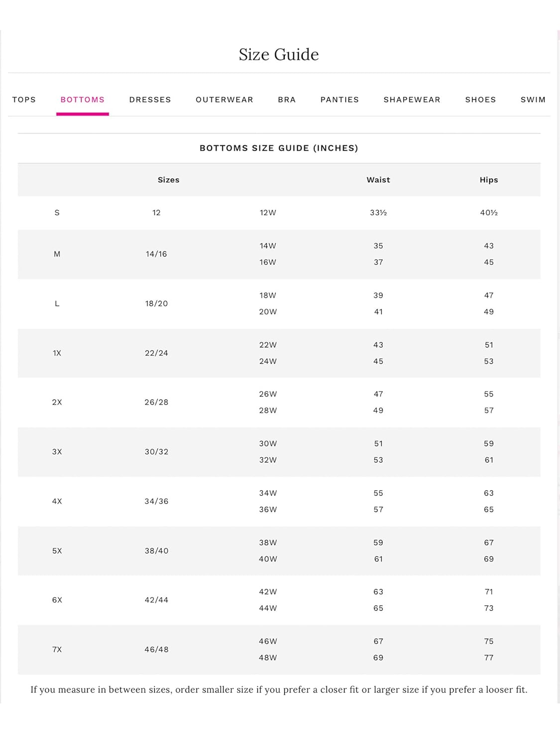Open the Dresses size guide tab

[x=150, y=100]
